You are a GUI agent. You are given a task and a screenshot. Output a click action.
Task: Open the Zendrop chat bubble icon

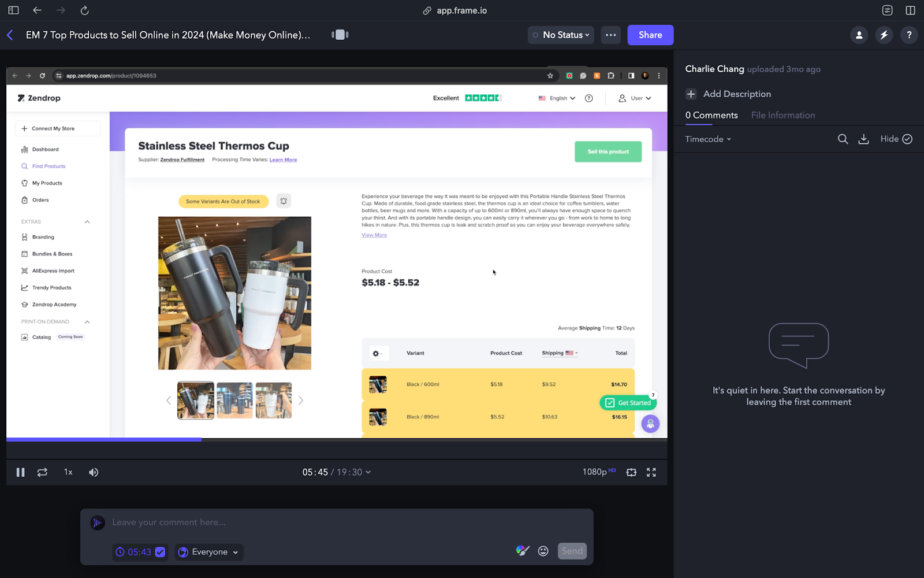tap(650, 424)
